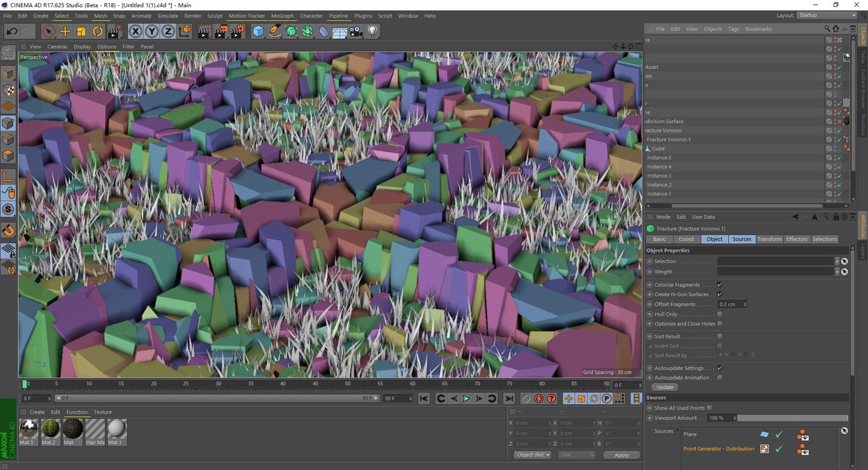Toggle the green enable checkmark of Subdivision Surface
The image size is (868, 470).
point(838,121)
